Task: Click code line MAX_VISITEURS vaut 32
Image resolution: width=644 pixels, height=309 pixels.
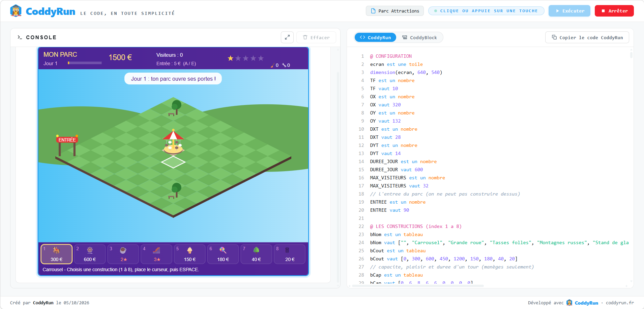Action: coord(399,186)
